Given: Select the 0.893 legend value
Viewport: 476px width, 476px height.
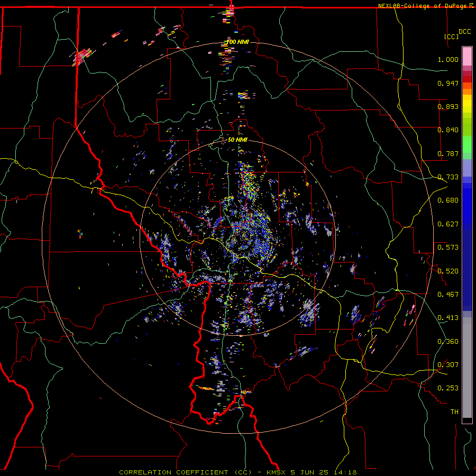Looking at the screenshot, I should [x=448, y=106].
